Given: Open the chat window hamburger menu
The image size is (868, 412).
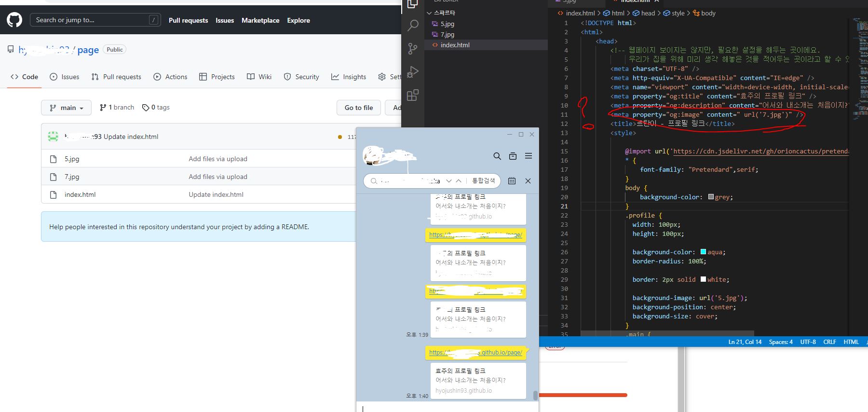Looking at the screenshot, I should pyautogui.click(x=529, y=156).
